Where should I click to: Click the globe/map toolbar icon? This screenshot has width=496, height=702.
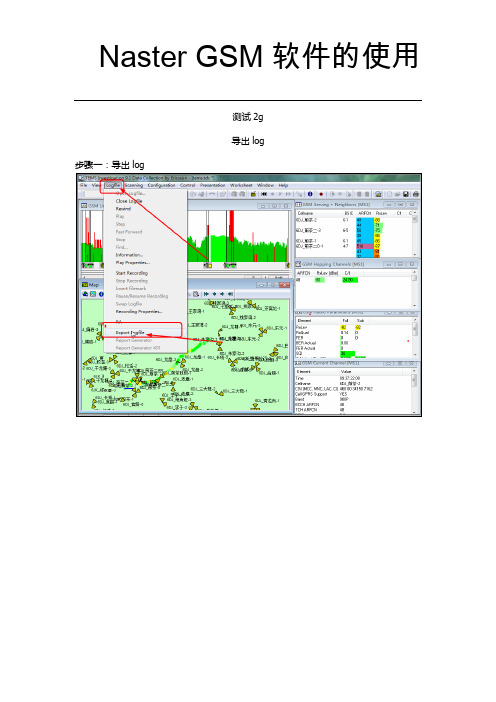pyautogui.click(x=378, y=194)
